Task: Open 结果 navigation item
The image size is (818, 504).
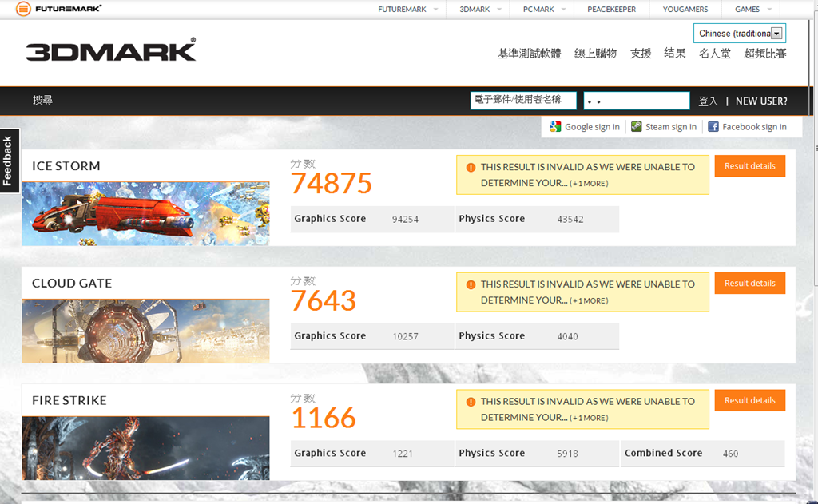Action: tap(674, 54)
